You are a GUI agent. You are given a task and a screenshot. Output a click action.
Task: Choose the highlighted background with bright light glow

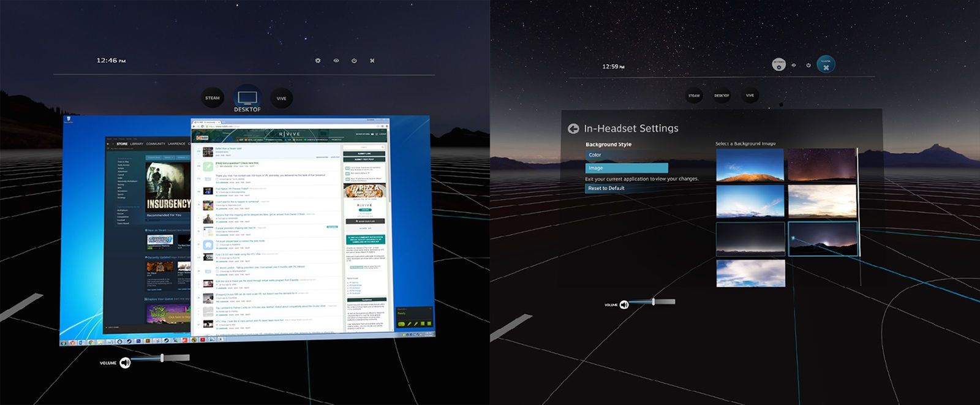pos(823,239)
